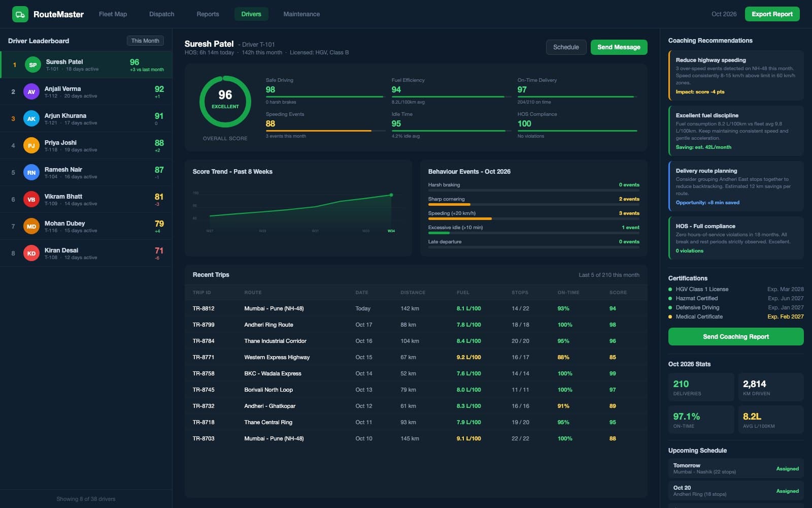Open the Oct 20 Andheri Ring schedule
The height and width of the screenshot is (508, 812).
736,491
